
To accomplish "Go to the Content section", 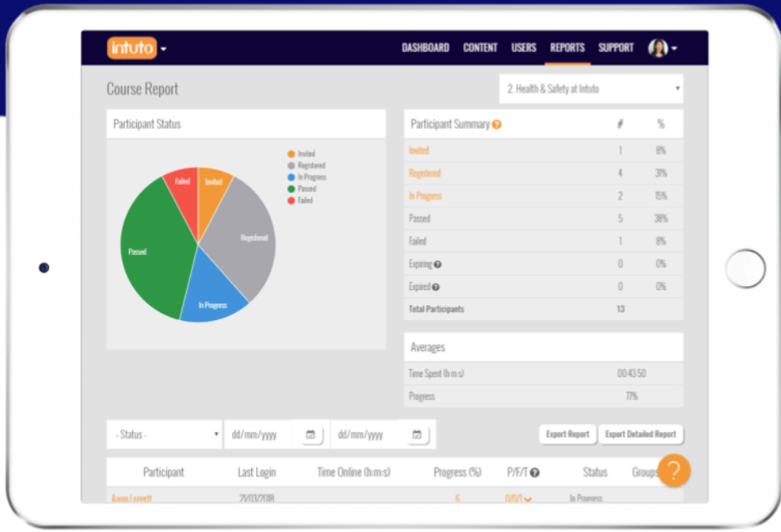I will click(x=480, y=48).
